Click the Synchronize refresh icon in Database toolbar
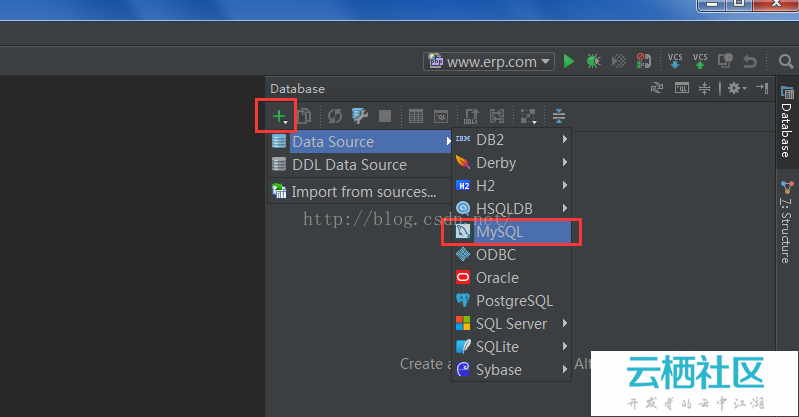 pyautogui.click(x=335, y=116)
